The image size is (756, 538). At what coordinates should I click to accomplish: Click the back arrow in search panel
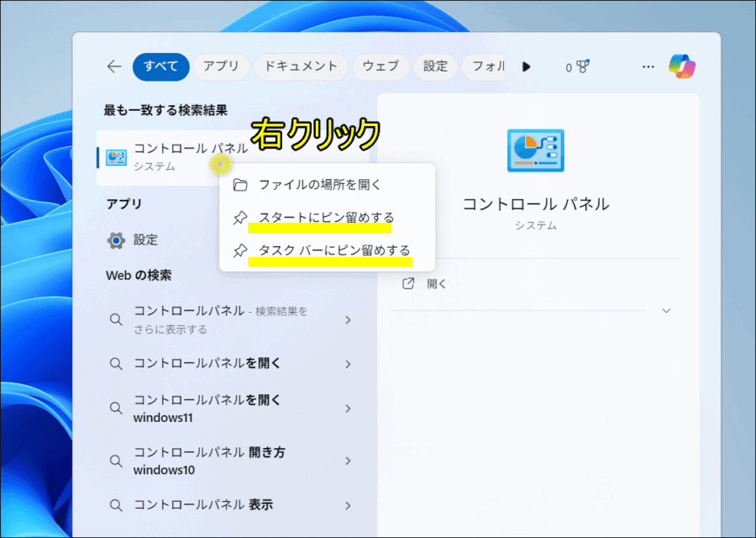pos(114,66)
